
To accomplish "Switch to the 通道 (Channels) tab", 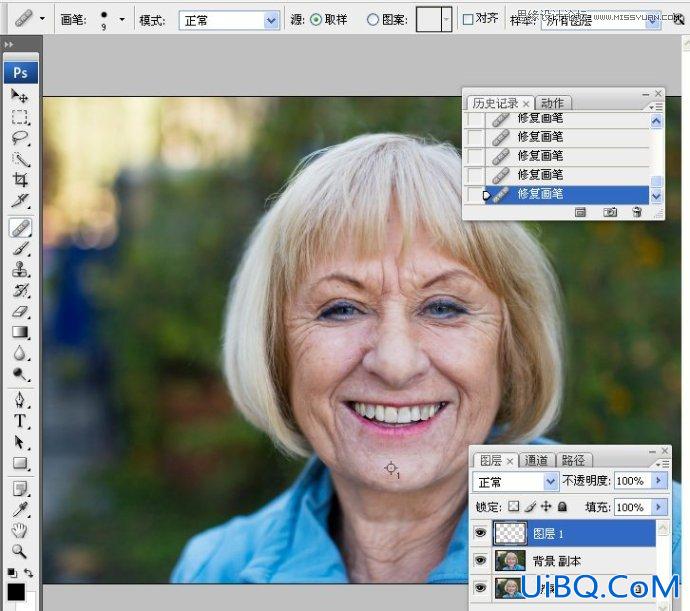I will coord(536,460).
